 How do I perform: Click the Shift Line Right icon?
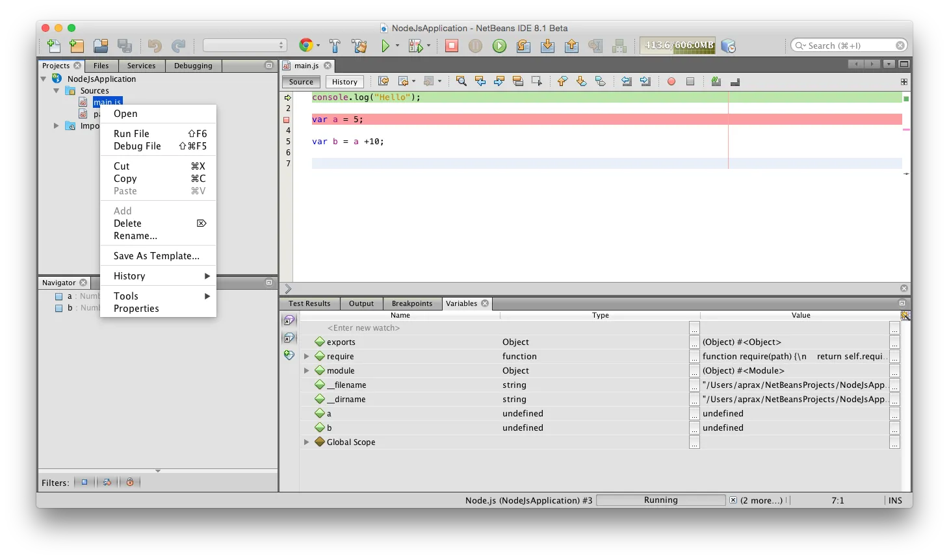click(x=645, y=81)
